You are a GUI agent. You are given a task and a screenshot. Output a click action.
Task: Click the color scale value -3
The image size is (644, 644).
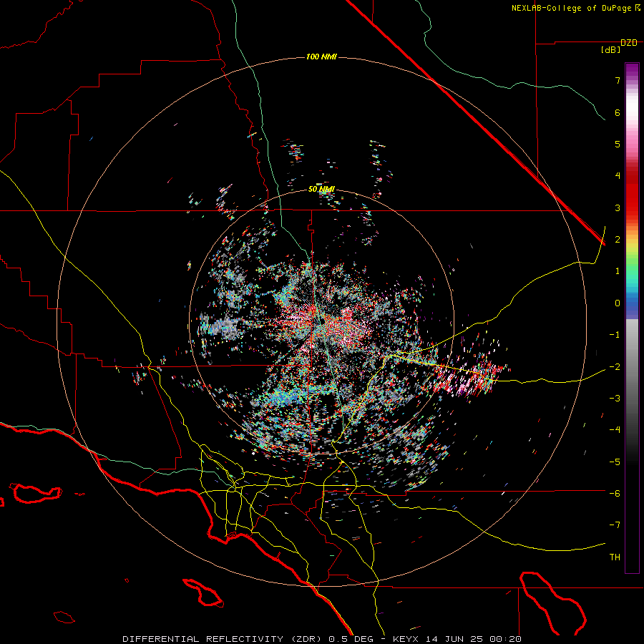(615, 399)
